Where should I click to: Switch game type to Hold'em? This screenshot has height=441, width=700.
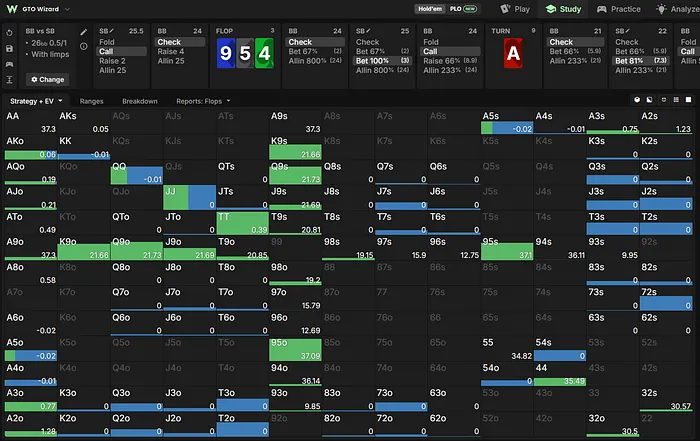[x=429, y=9]
